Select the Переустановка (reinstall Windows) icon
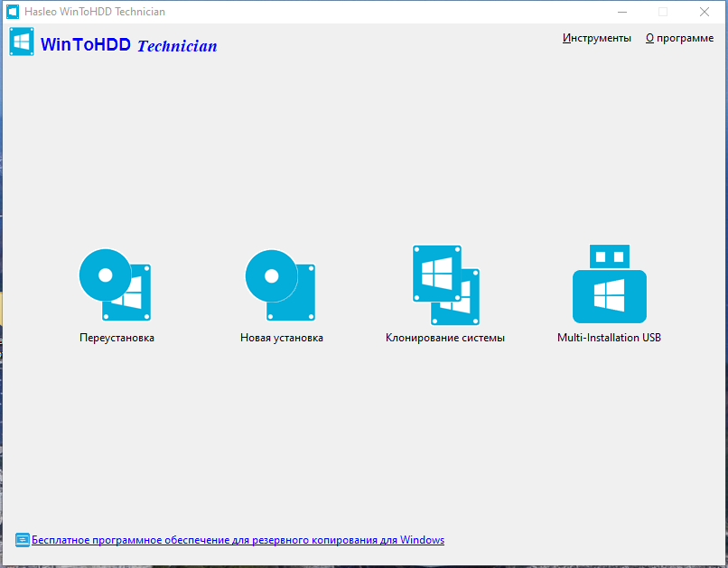The height and width of the screenshot is (568, 728). click(x=115, y=283)
